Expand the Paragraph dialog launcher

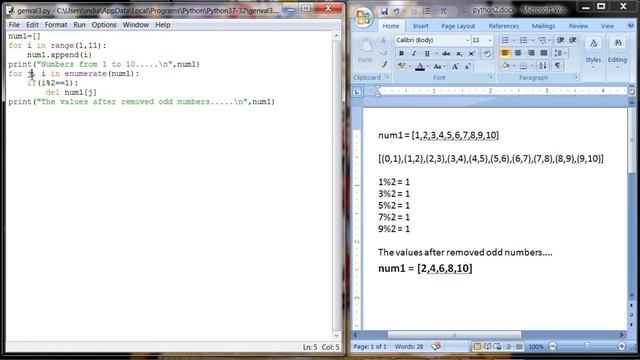pyautogui.click(x=576, y=77)
